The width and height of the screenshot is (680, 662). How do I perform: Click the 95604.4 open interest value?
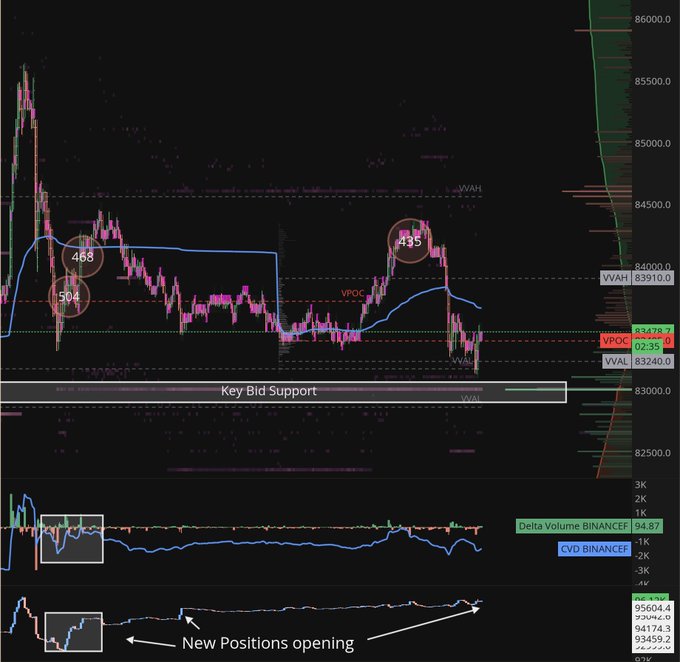[x=652, y=608]
